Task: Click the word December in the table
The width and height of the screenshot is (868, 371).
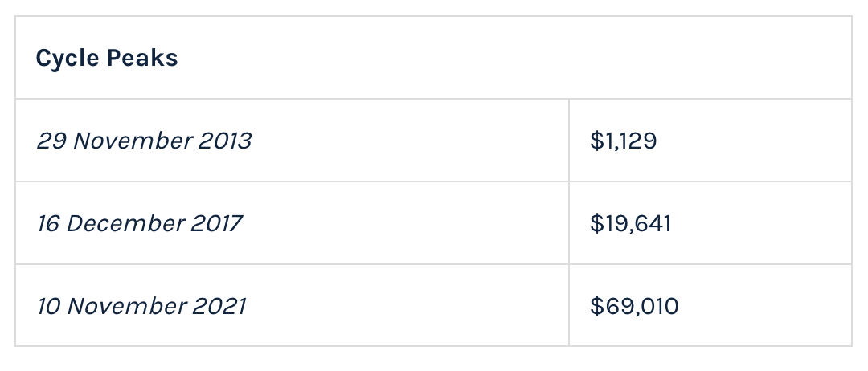Action: point(125,223)
